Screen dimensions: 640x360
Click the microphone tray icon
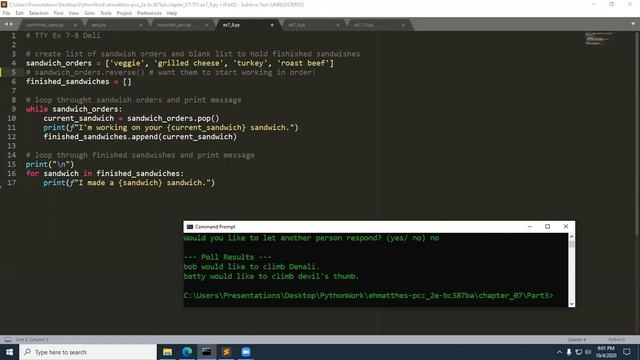click(x=569, y=352)
